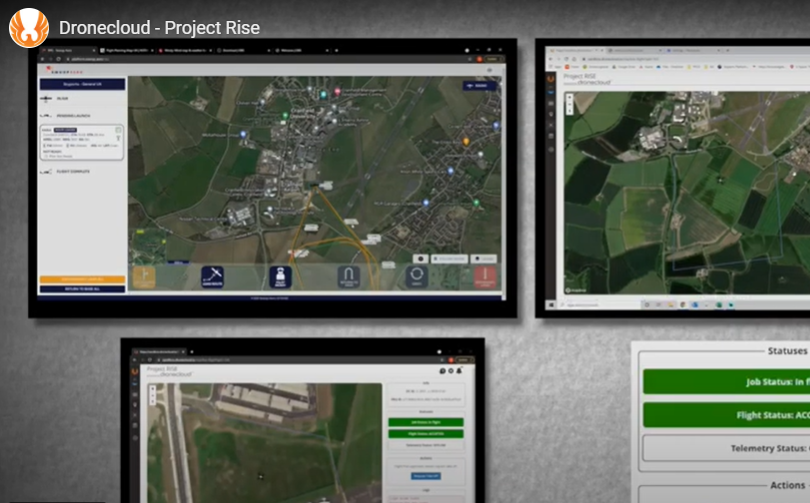Screen dimensions: 810x503
Task: Open the dark blue project selector bar in the Swoop left panel
Action: pyautogui.click(x=82, y=84)
